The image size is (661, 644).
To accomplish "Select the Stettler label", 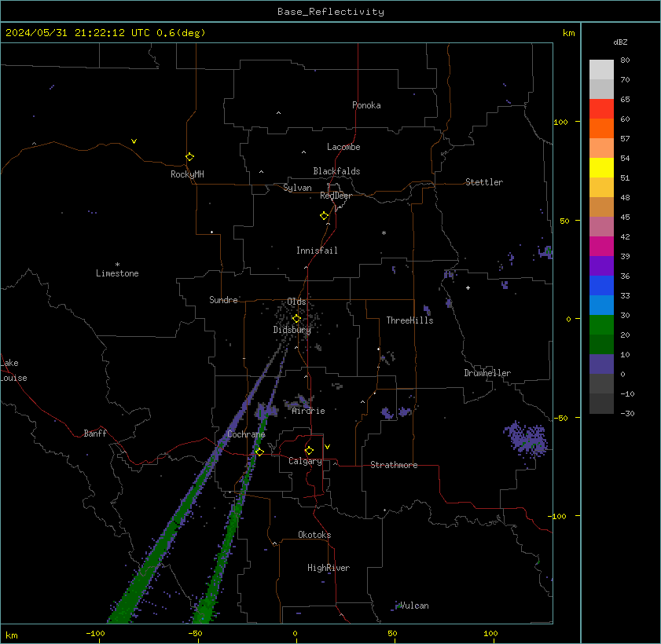I will pos(484,182).
